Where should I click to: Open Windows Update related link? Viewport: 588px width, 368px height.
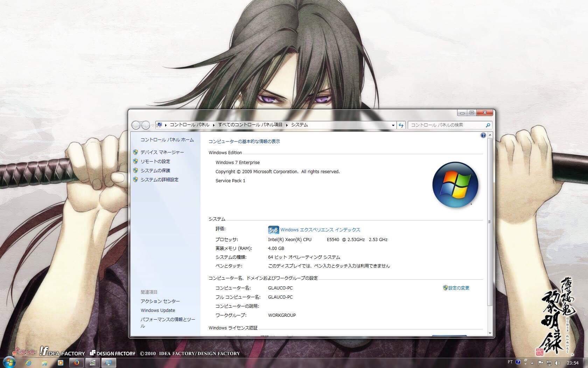[x=158, y=311]
